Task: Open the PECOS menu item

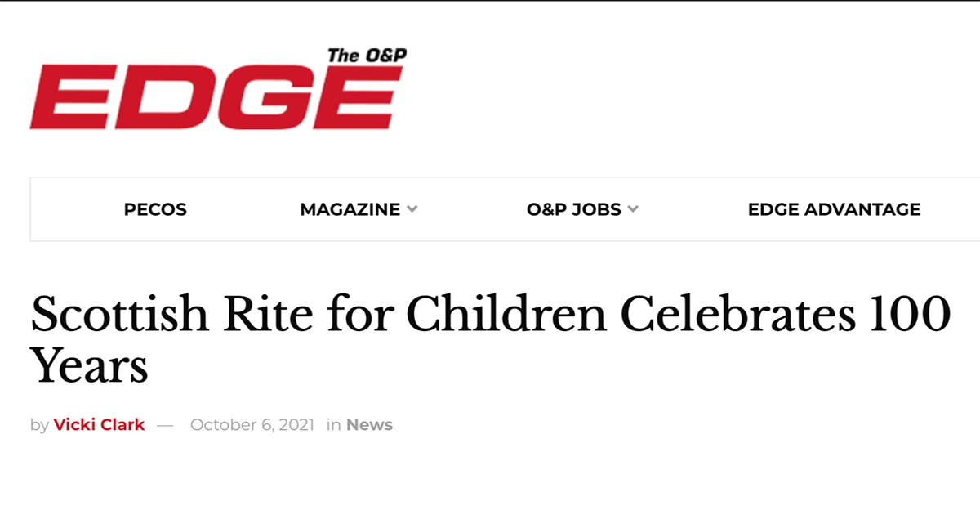Action: (155, 209)
